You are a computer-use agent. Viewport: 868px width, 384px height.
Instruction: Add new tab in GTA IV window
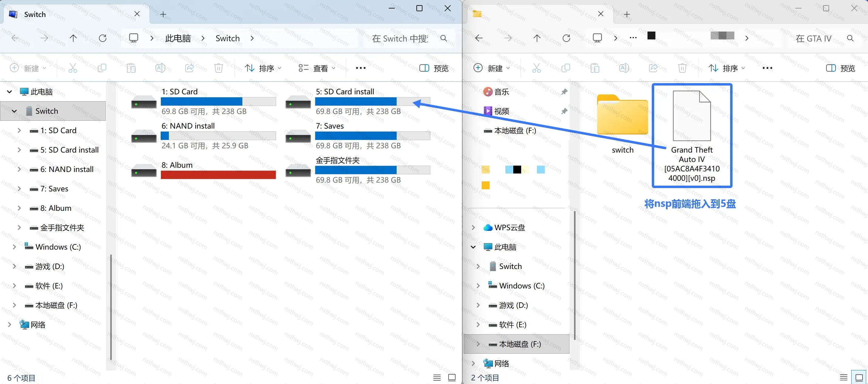click(x=627, y=14)
